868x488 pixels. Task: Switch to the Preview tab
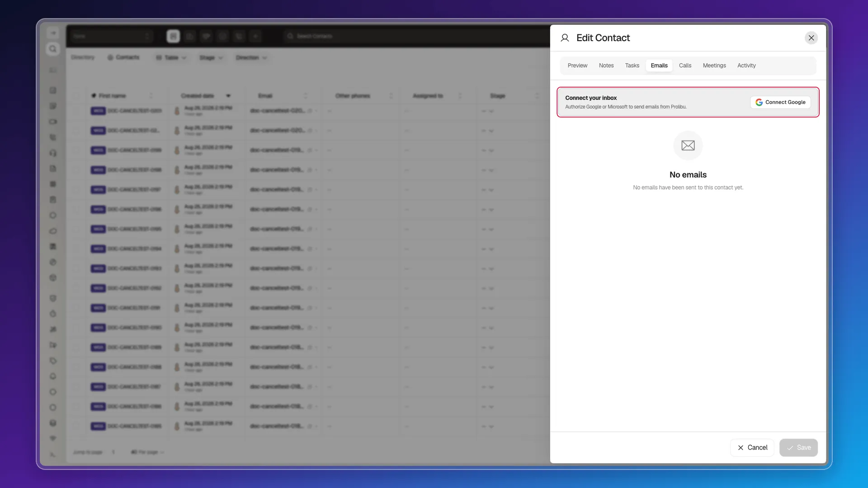tap(577, 66)
